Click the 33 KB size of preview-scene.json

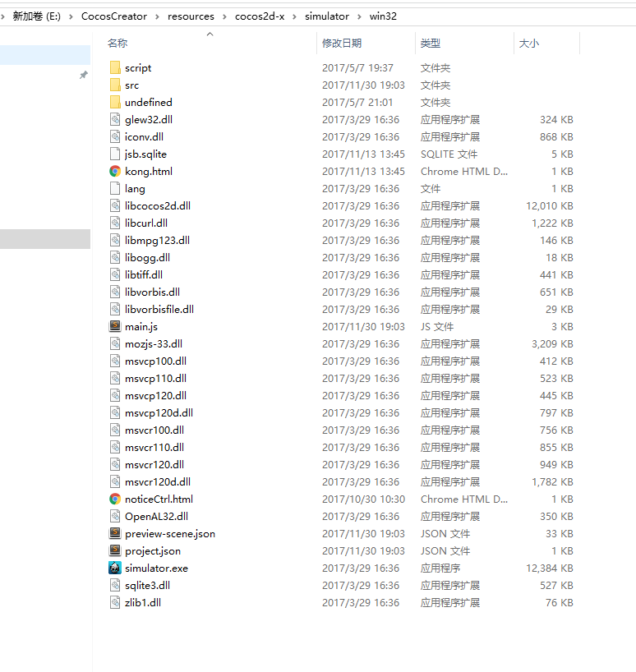560,533
